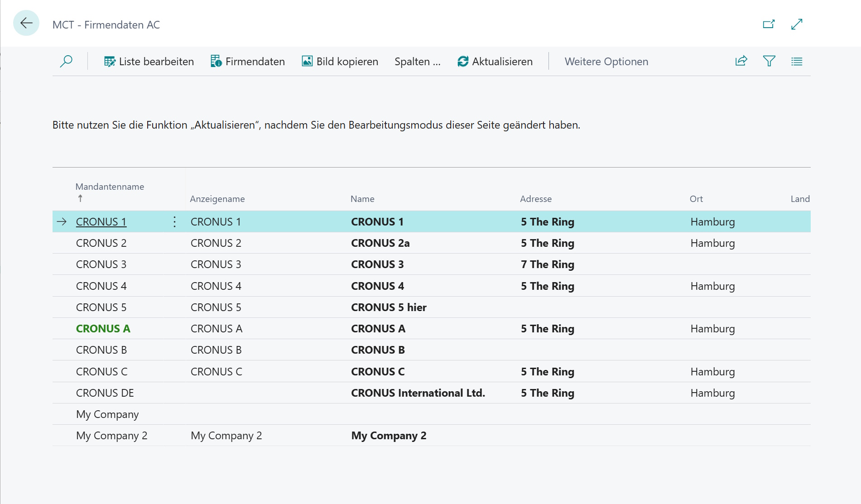Image resolution: width=861 pixels, height=504 pixels.
Task: Open the search magnifier icon
Action: pos(66,61)
